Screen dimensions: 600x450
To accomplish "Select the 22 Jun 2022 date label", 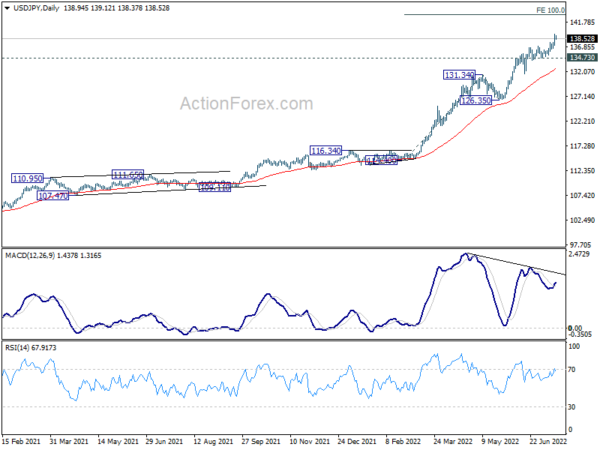I will click(x=548, y=441).
